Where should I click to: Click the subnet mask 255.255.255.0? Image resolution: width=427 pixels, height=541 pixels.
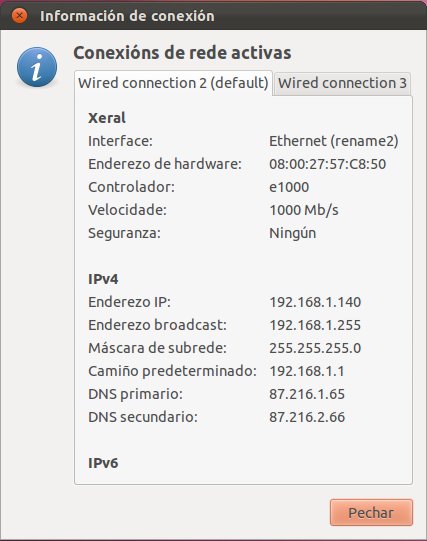315,348
